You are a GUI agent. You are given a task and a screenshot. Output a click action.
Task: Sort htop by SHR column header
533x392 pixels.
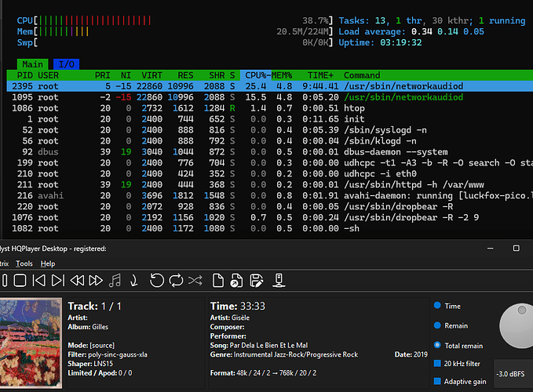(x=217, y=75)
